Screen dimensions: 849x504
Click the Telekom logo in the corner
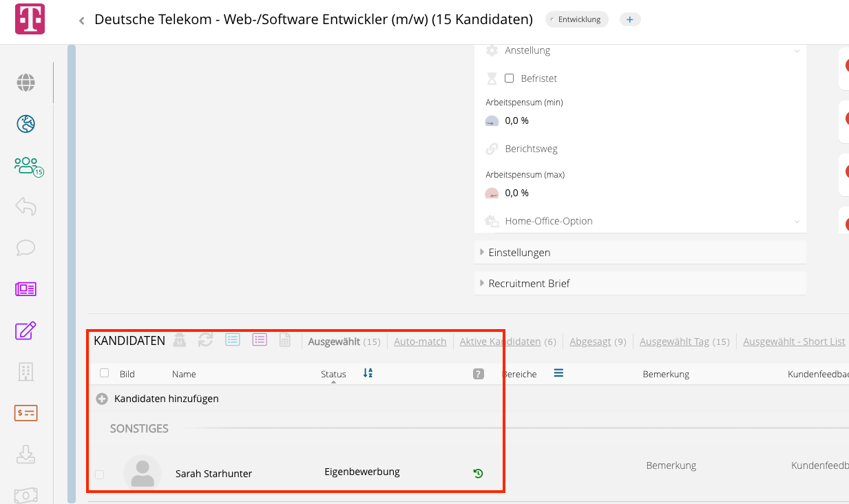[30, 19]
